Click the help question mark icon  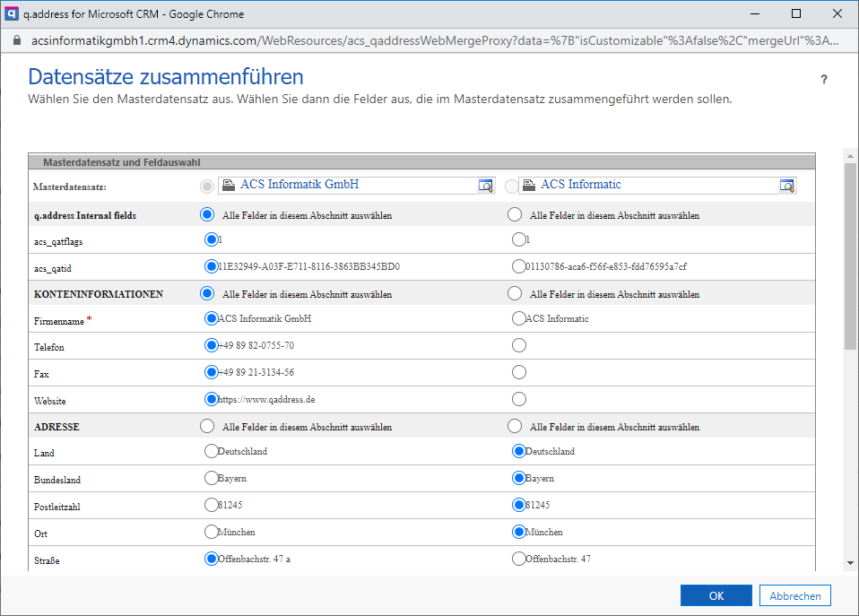(824, 80)
